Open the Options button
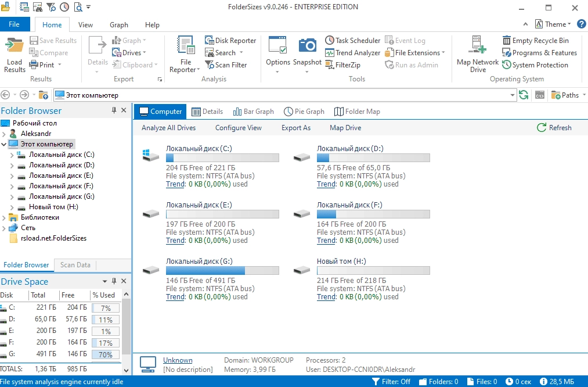Image resolution: width=588 pixels, height=387 pixels. click(x=278, y=55)
